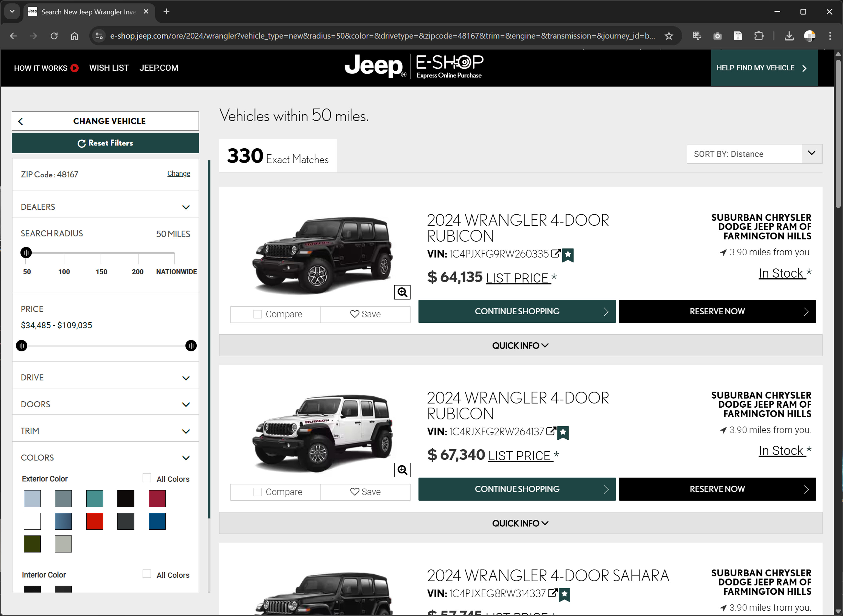Click the star badge next to VIN 1C4RJXFG2RW264137

563,433
